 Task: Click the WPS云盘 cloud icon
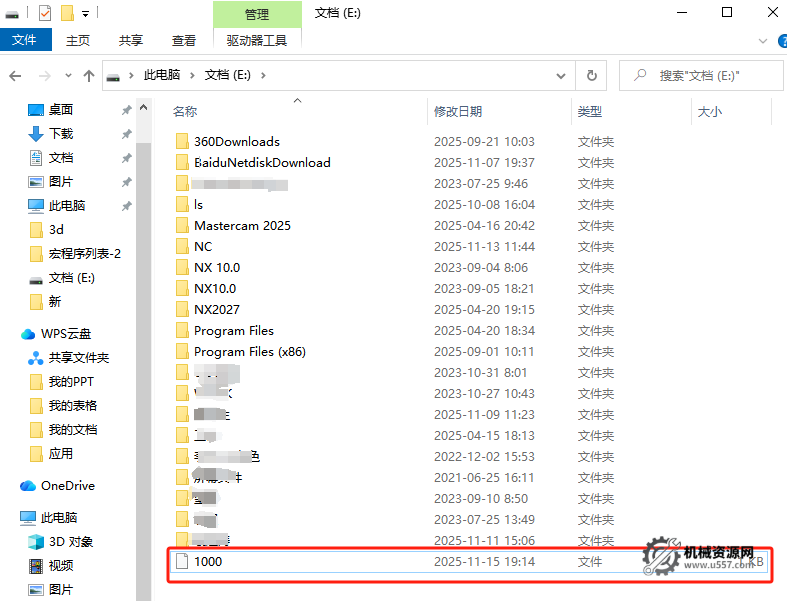click(28, 334)
